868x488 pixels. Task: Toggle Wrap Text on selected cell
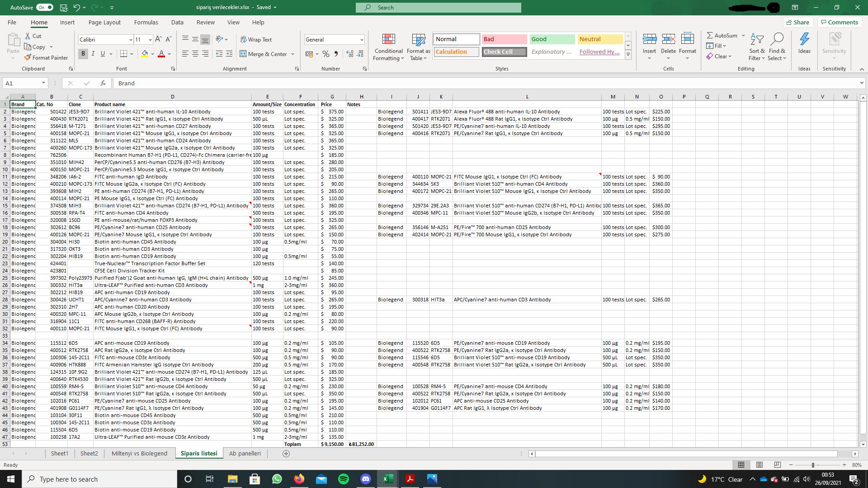[256, 40]
